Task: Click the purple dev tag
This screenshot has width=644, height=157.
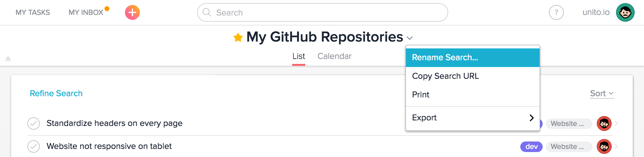Action: coord(531,146)
